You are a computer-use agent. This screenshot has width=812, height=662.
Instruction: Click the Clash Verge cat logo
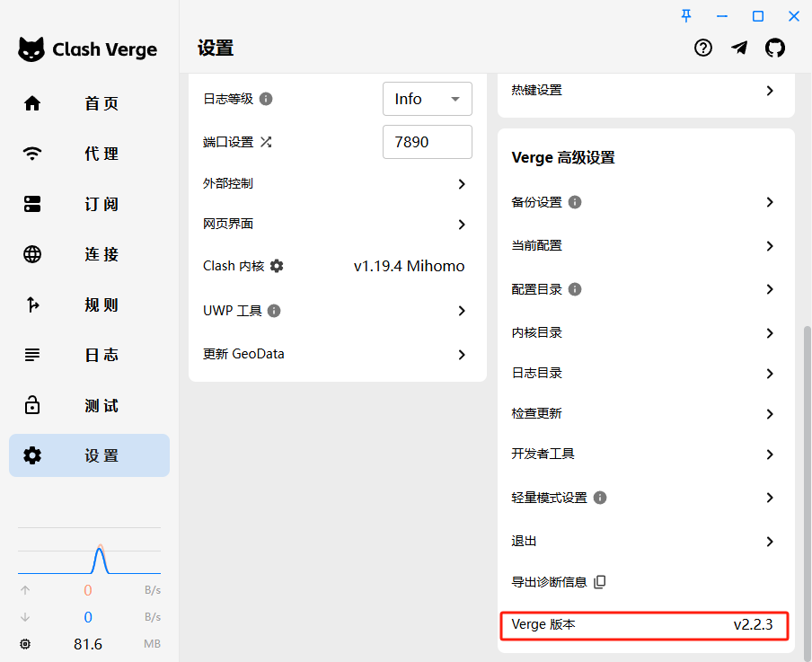tap(31, 49)
